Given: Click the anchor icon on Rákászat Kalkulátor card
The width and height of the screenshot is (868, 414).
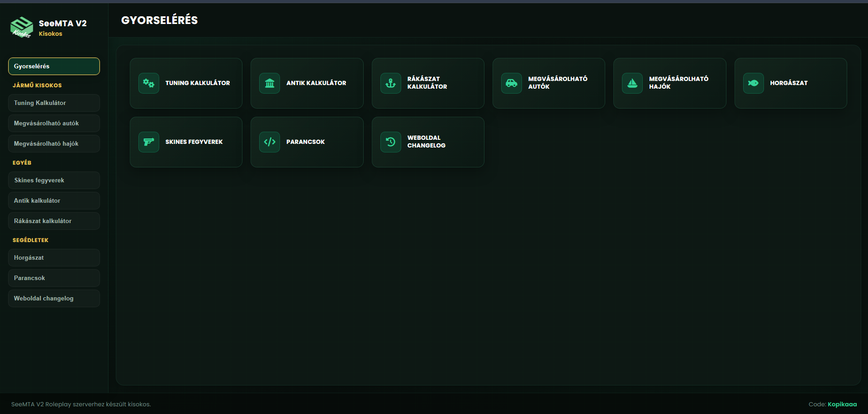Looking at the screenshot, I should click(x=391, y=83).
